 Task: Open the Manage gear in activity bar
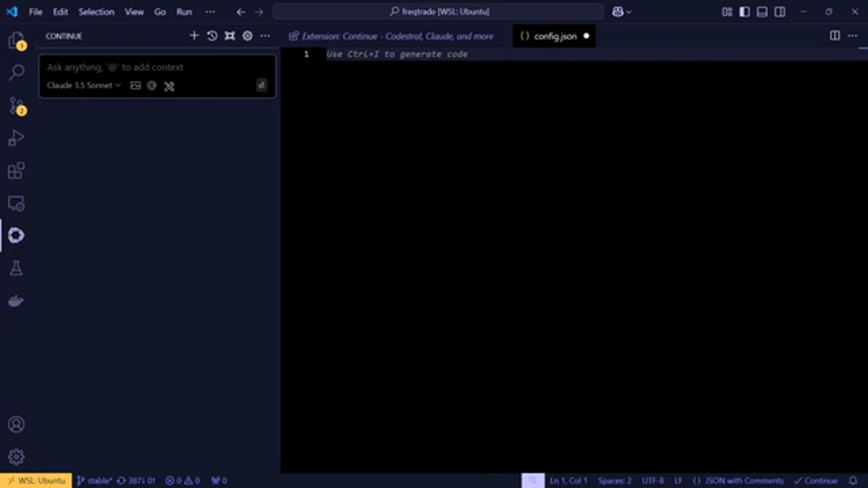click(x=16, y=457)
